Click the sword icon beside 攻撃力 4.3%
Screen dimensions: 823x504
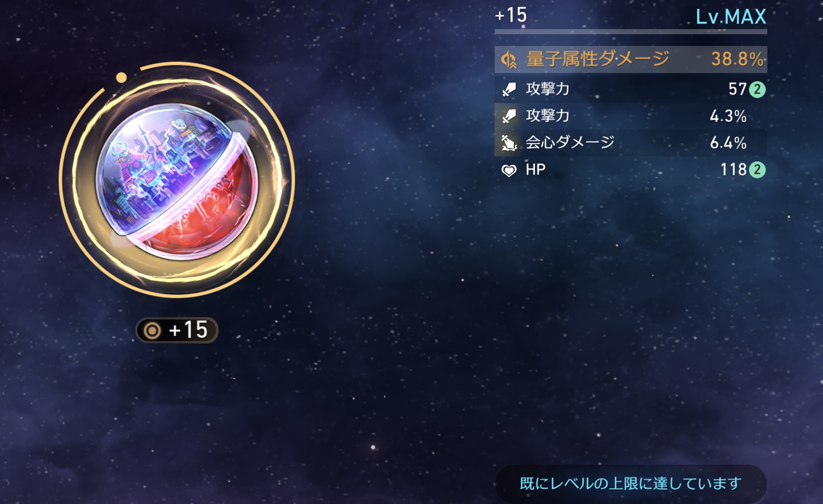pyautogui.click(x=509, y=116)
